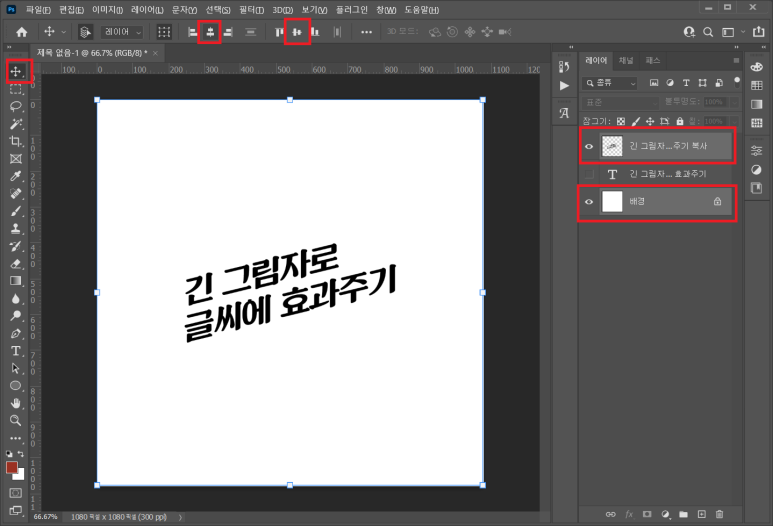This screenshot has width=773, height=526.
Task: Toggle lock image pixels brush icon
Action: [x=635, y=121]
